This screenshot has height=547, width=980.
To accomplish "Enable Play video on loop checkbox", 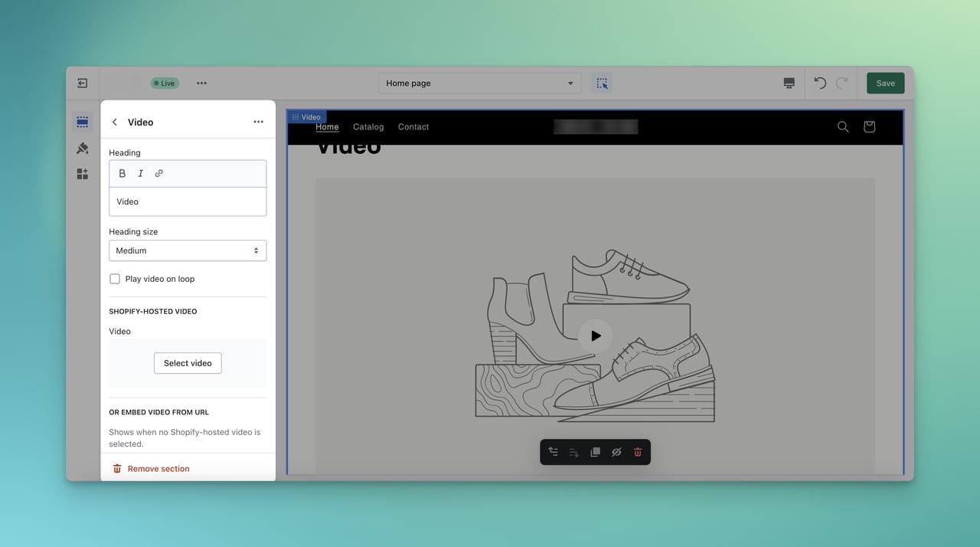I will point(115,279).
